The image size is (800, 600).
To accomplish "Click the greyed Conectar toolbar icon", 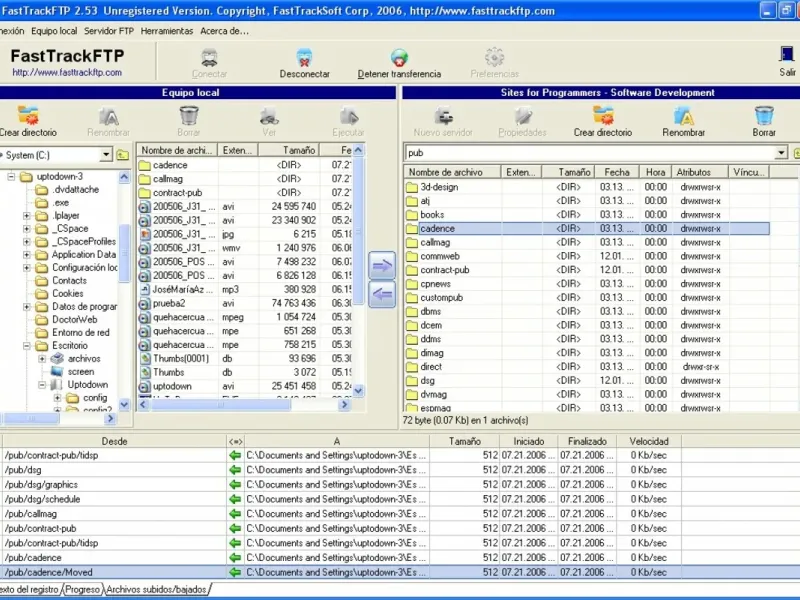I will tap(209, 57).
